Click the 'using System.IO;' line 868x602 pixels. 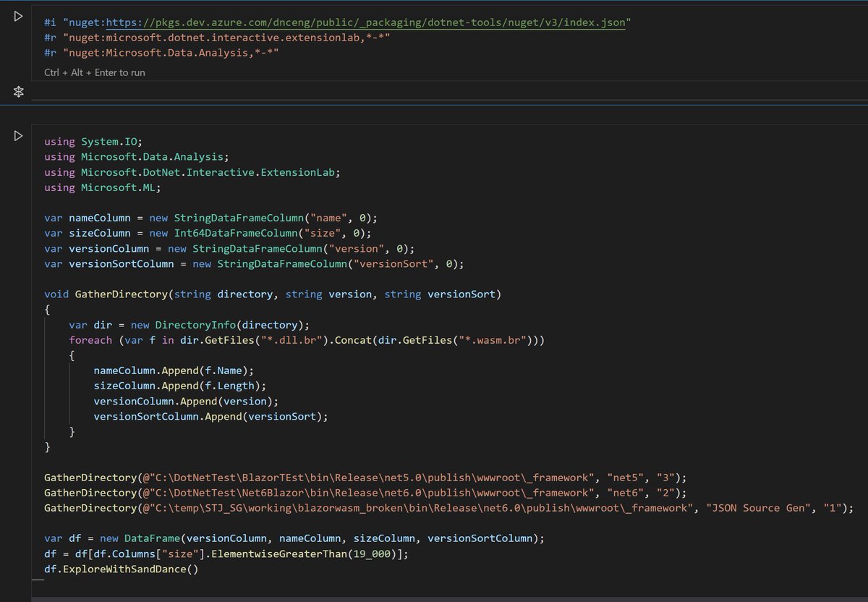[95, 141]
